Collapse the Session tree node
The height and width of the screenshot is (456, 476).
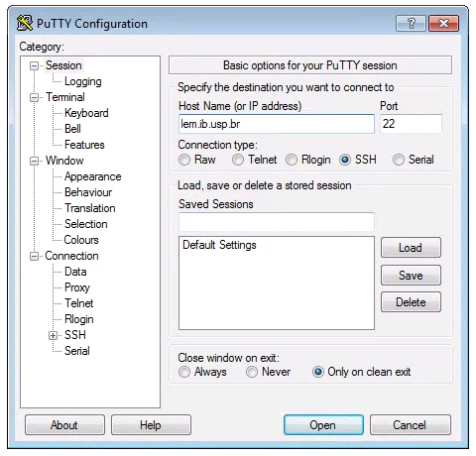34,65
